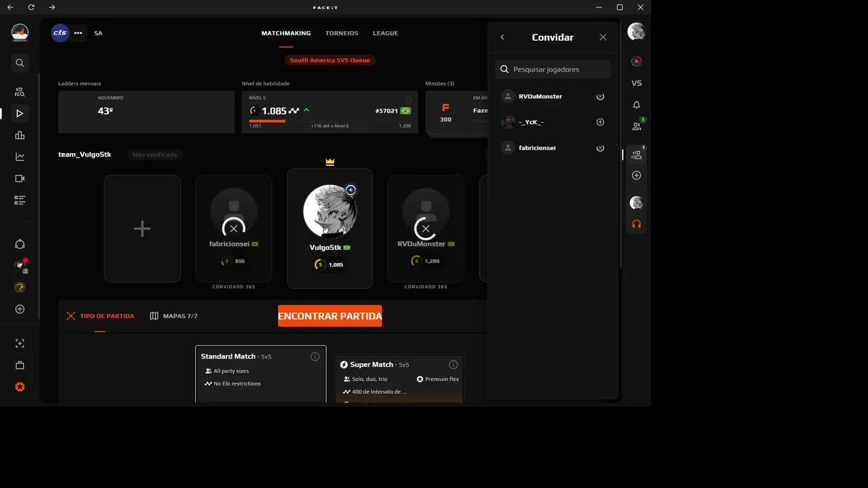Open the purple play icon in right bar

coord(636,61)
